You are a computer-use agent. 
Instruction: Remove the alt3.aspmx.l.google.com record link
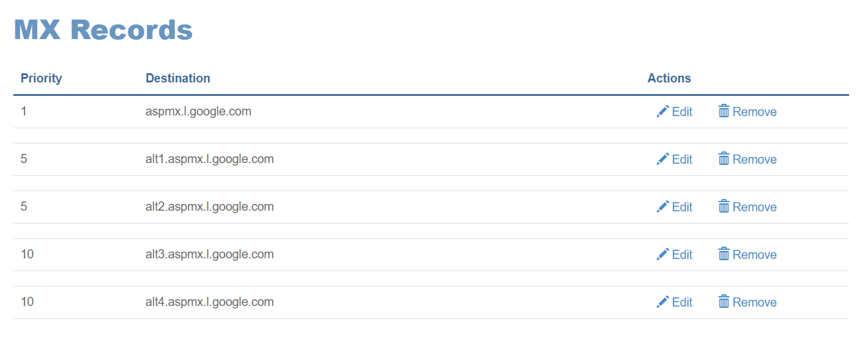[748, 254]
